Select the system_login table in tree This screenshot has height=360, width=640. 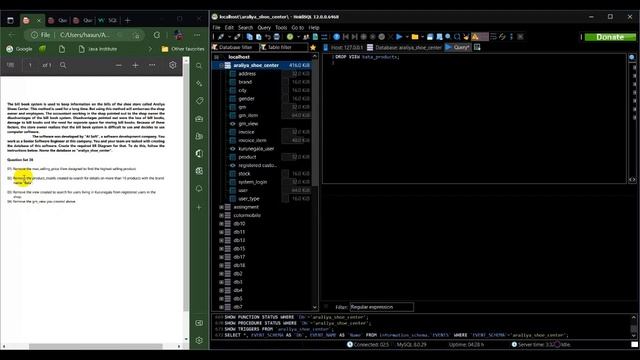tap(253, 182)
